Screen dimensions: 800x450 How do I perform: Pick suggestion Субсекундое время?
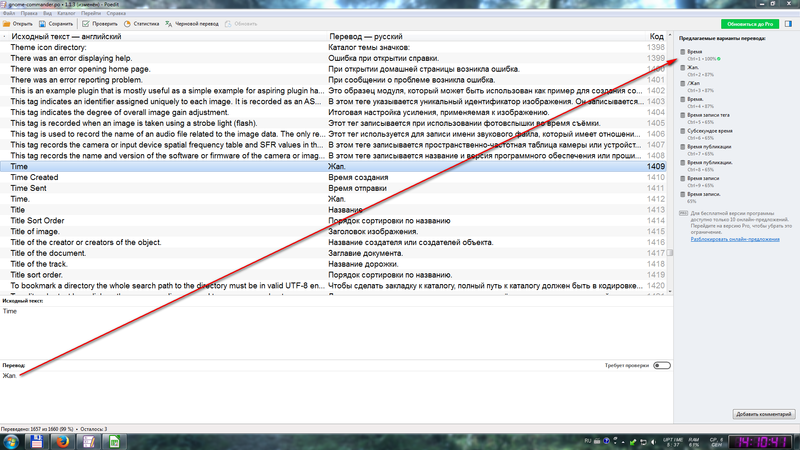click(707, 134)
